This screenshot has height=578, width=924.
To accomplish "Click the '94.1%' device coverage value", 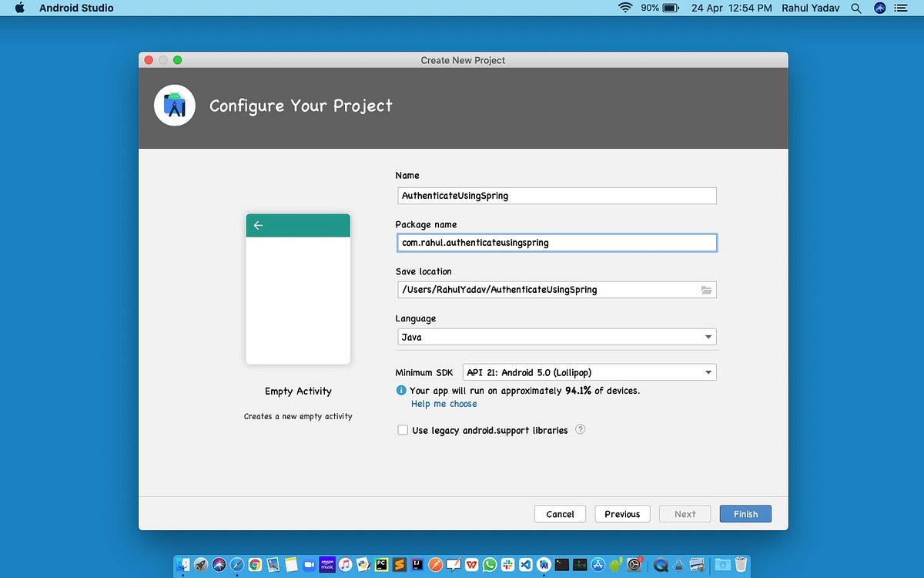I will (x=578, y=391).
